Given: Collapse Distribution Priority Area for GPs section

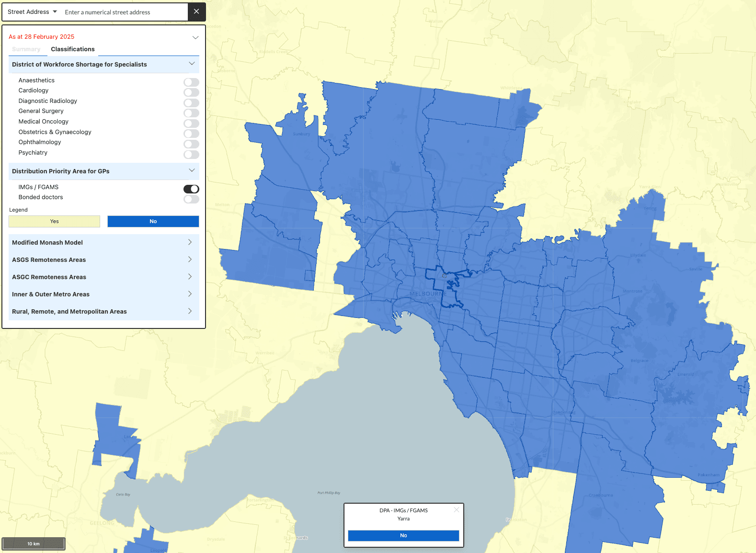Looking at the screenshot, I should 192,171.
